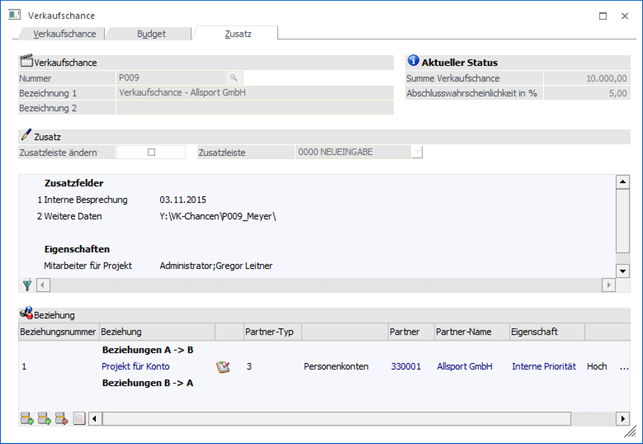Click the ellipsis at end of relationship row

click(x=625, y=367)
